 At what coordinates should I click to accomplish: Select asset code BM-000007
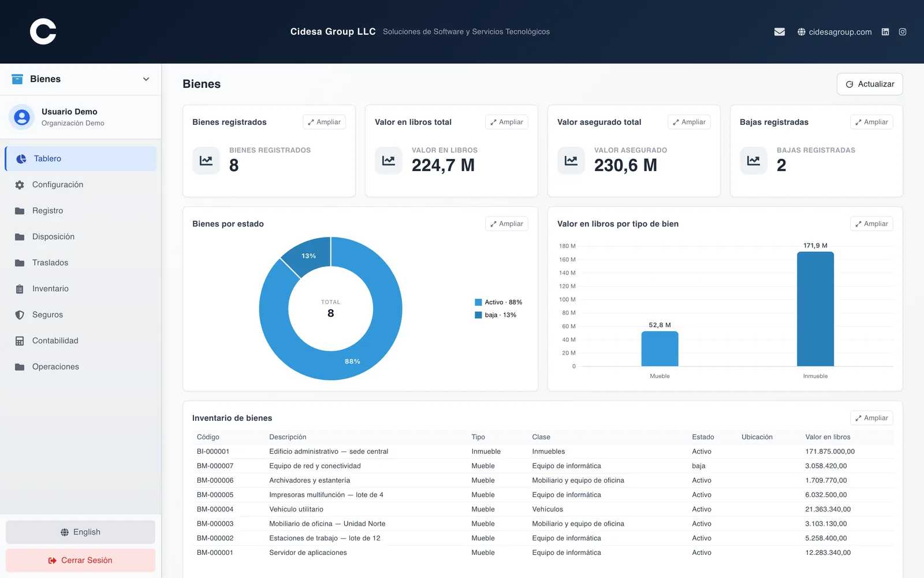click(x=215, y=466)
